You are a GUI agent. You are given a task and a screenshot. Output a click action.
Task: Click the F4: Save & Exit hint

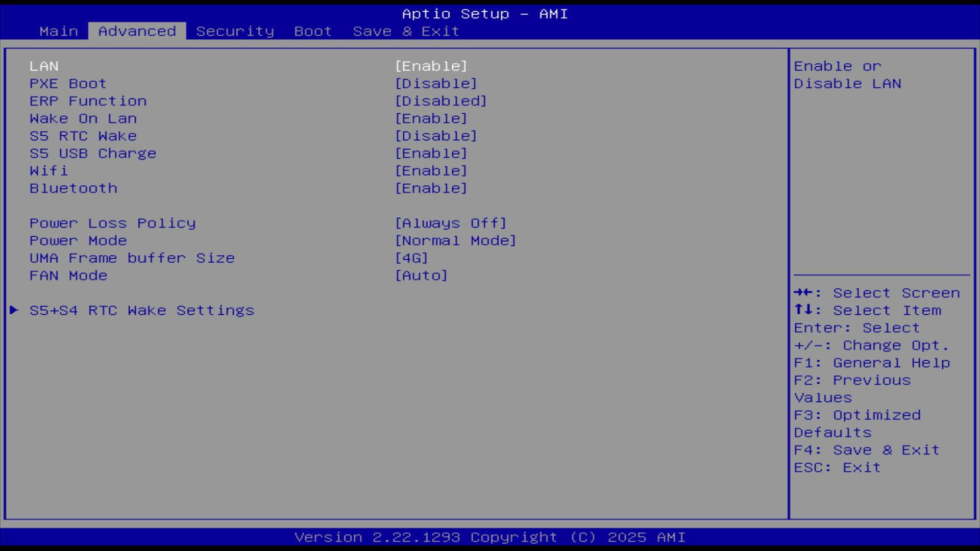pos(866,450)
